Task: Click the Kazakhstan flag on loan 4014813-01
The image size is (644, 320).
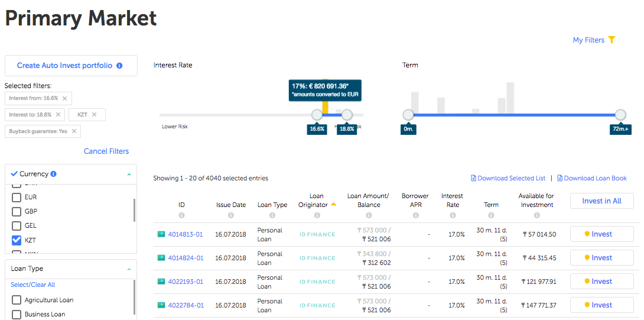Action: (161, 234)
